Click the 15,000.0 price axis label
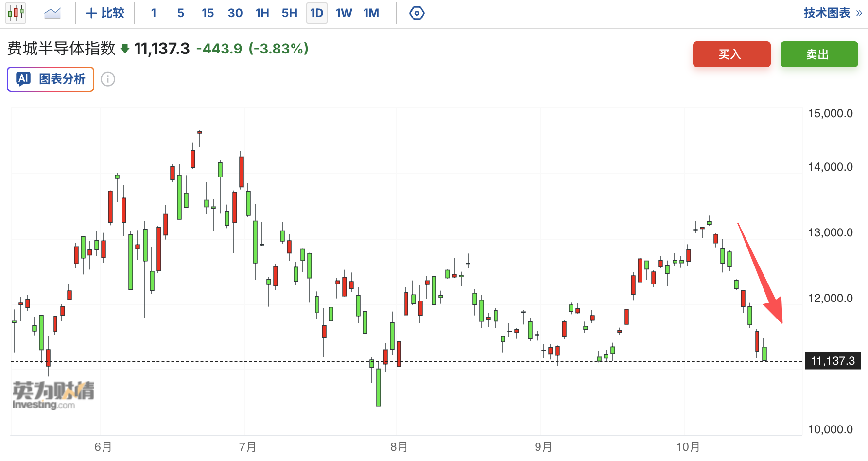Image resolution: width=868 pixels, height=461 pixels. [x=830, y=113]
